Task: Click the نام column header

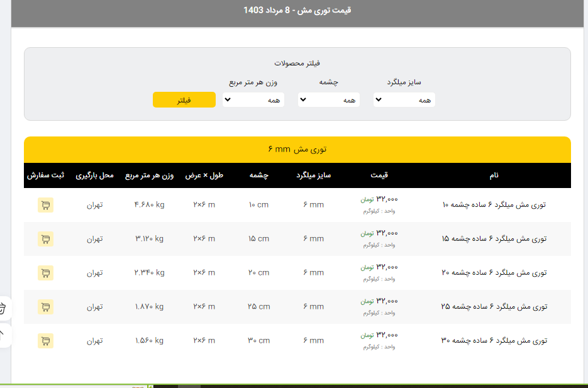Action: pos(494,175)
